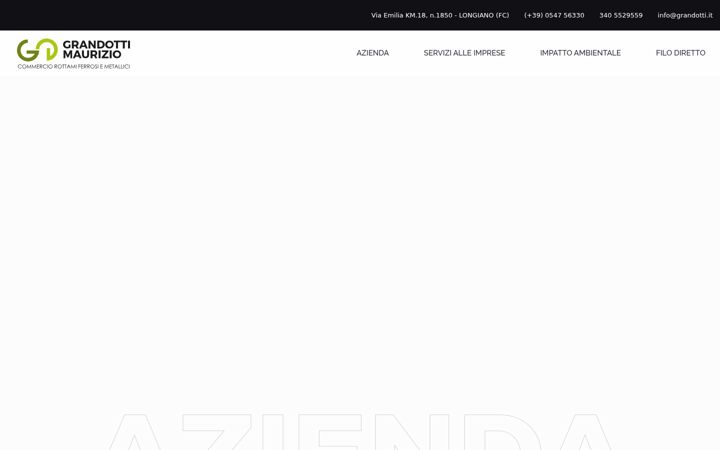Open the AZIENDA menu item
The image size is (720, 450).
pos(372,53)
